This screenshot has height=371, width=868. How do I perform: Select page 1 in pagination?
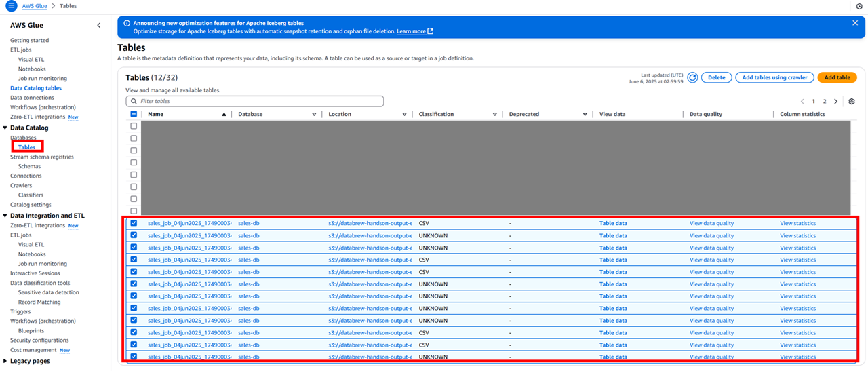(814, 102)
